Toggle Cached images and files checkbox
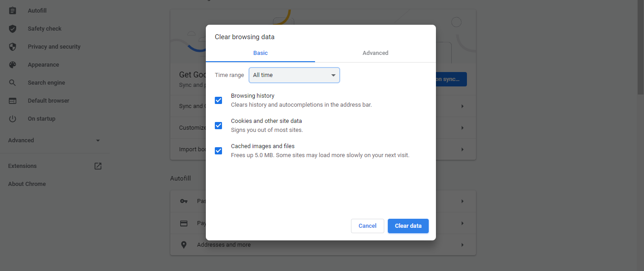Viewport: 644px width, 271px height. [x=218, y=151]
